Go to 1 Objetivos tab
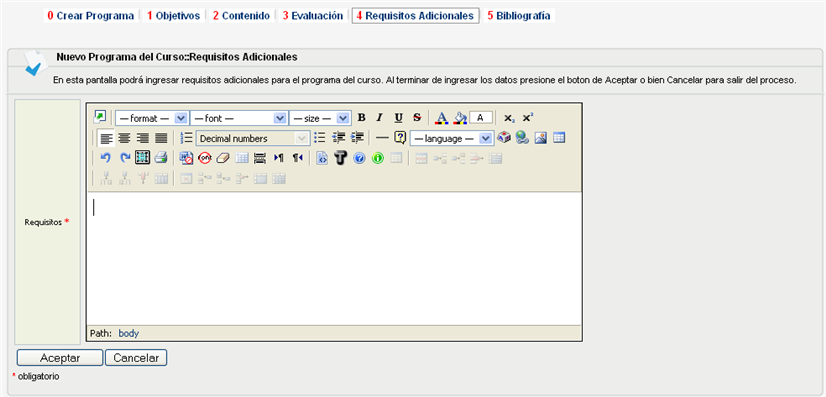 pyautogui.click(x=173, y=16)
